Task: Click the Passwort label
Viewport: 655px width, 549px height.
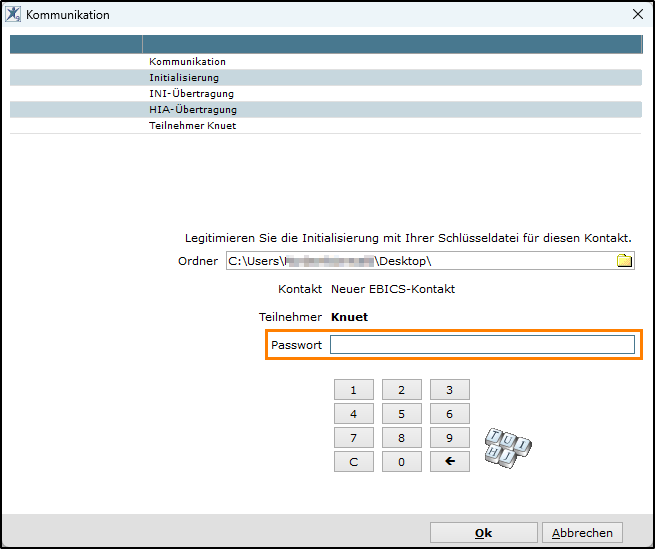Action: (x=296, y=345)
